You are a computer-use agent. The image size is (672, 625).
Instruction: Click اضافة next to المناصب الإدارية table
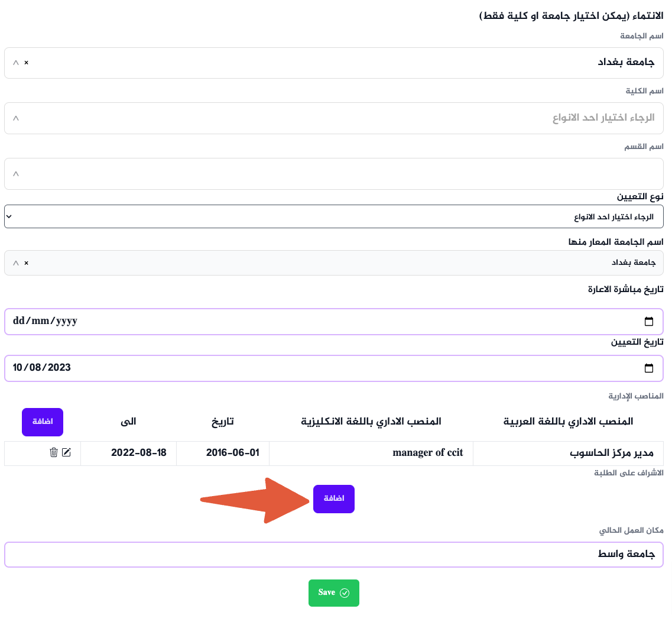click(x=42, y=422)
